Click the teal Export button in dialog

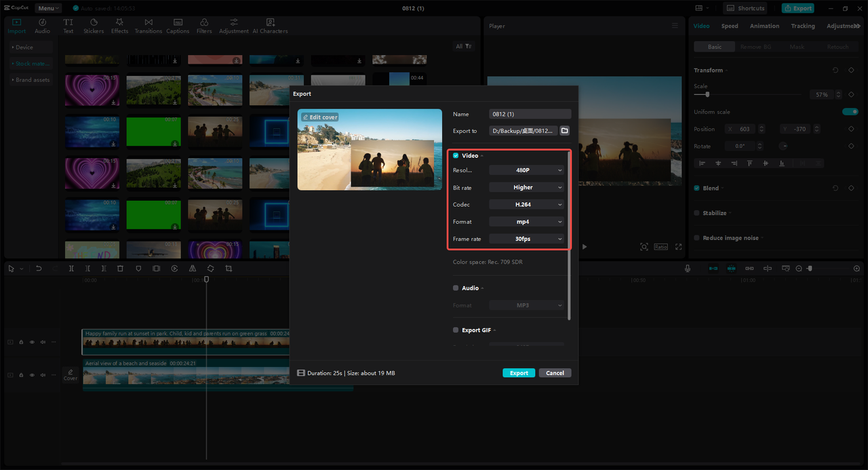[519, 373]
